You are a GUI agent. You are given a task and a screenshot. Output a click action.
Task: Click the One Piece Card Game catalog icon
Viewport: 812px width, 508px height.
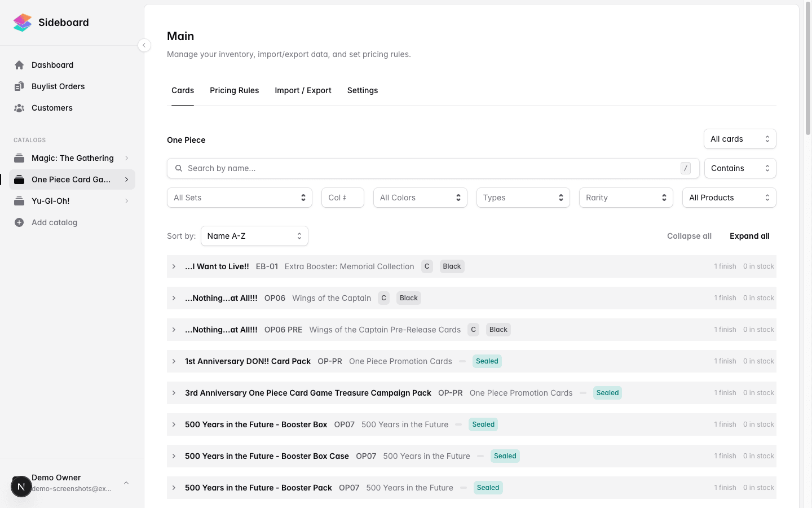19,179
